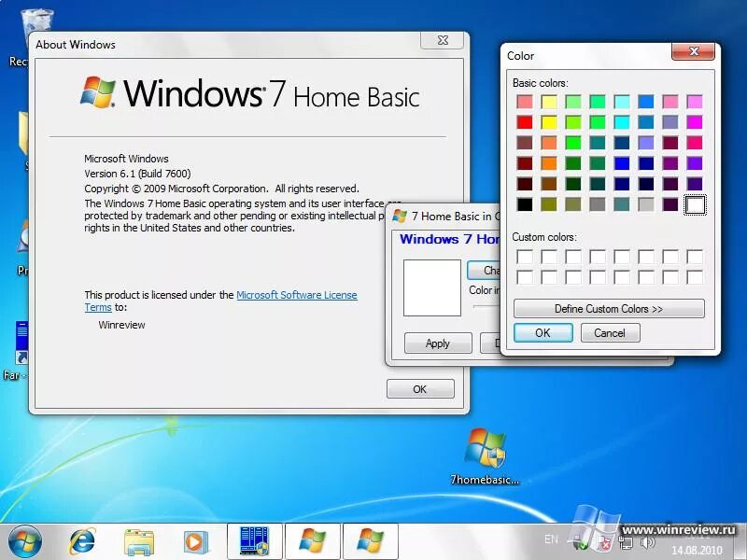Screen dimensions: 747x560
Task: Close the About Windows dialog
Action: coord(443,40)
